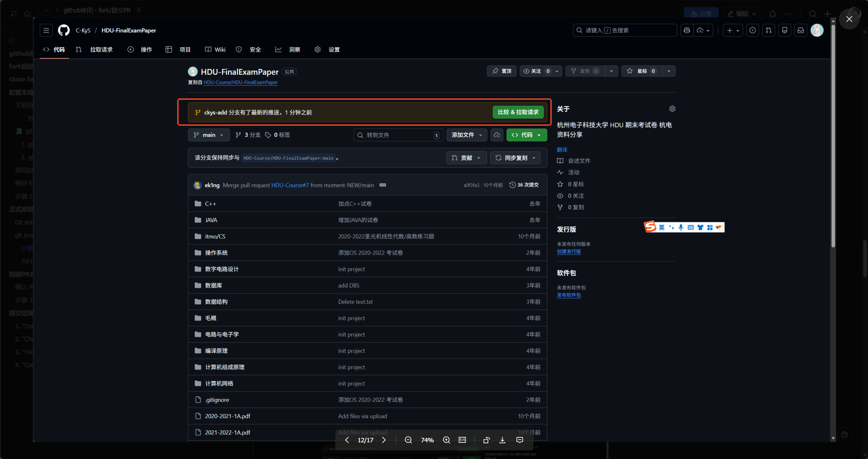Click the 74% zoom level control
868x459 pixels.
coord(427,440)
